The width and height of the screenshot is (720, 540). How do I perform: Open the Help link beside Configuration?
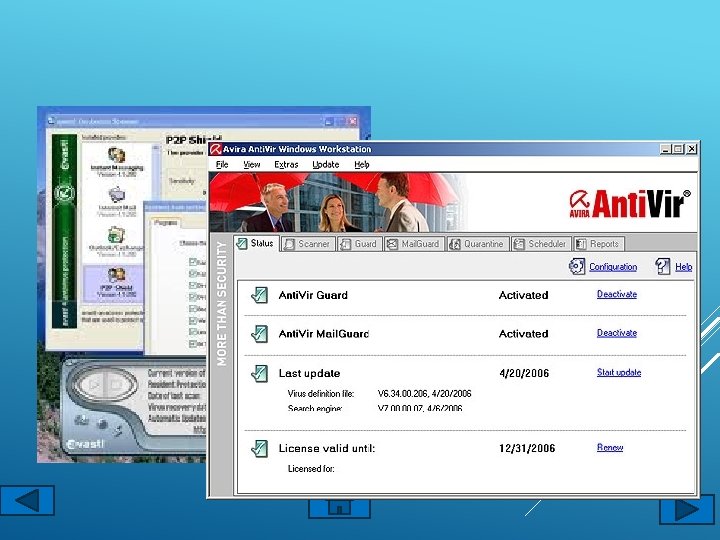[x=683, y=267]
